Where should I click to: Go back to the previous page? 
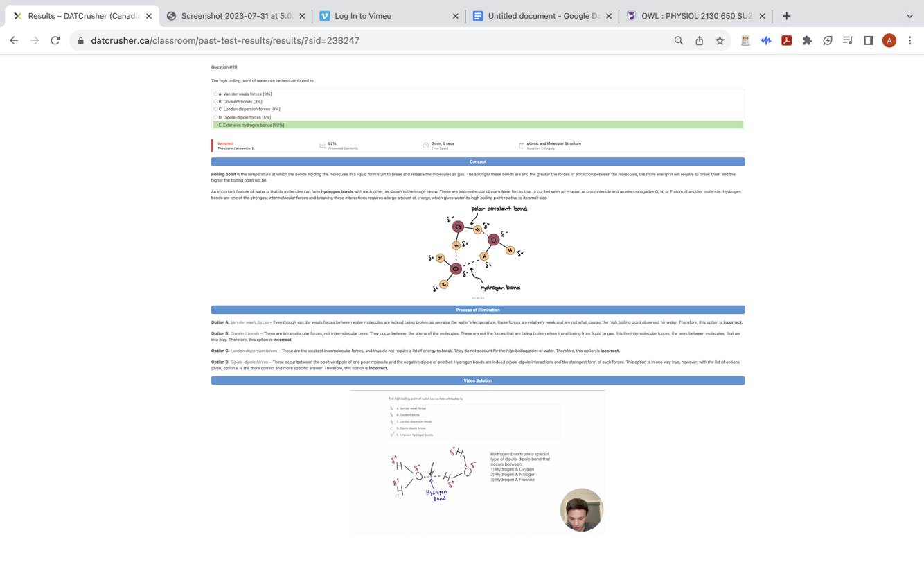click(x=14, y=40)
